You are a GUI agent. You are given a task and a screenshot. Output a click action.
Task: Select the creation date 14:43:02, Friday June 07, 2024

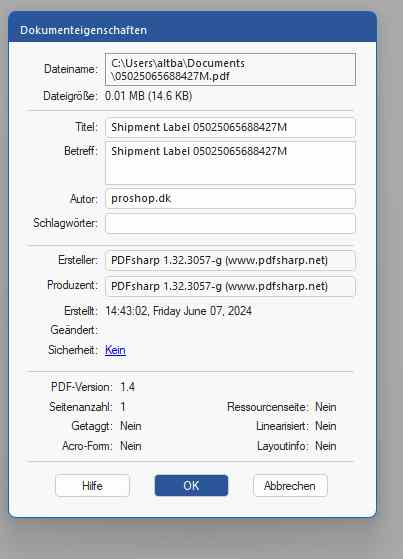tap(178, 311)
